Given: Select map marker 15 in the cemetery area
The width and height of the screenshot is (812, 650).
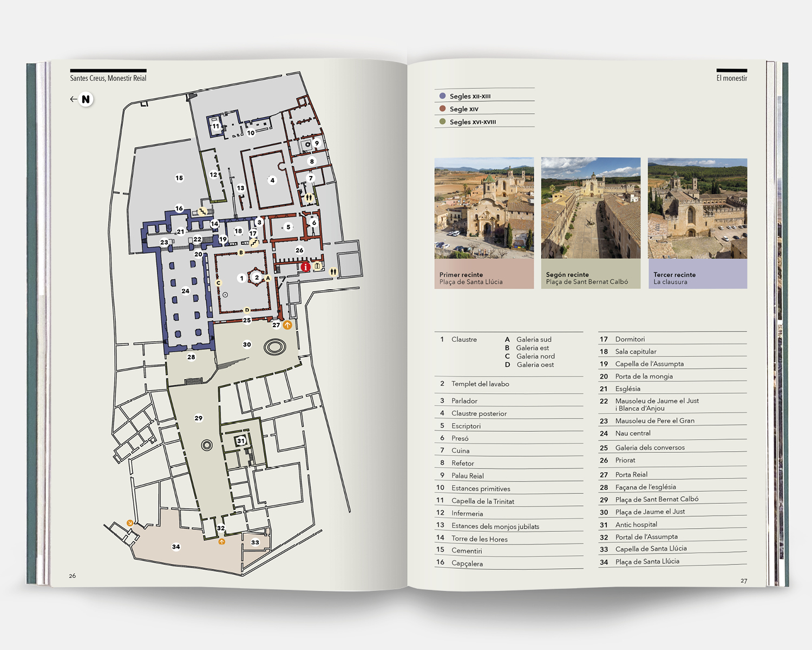Looking at the screenshot, I should click(179, 178).
